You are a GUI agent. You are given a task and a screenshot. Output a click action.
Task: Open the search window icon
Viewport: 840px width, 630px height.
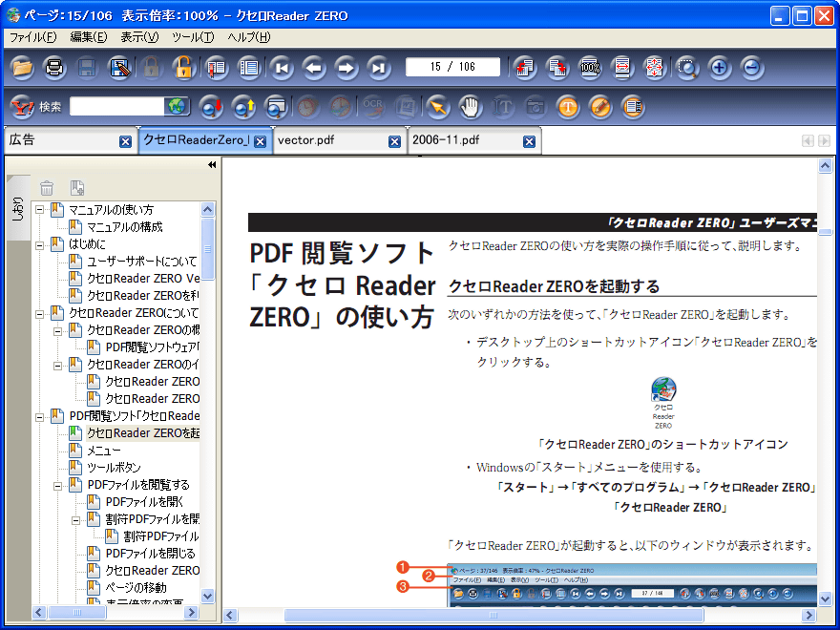point(276,107)
